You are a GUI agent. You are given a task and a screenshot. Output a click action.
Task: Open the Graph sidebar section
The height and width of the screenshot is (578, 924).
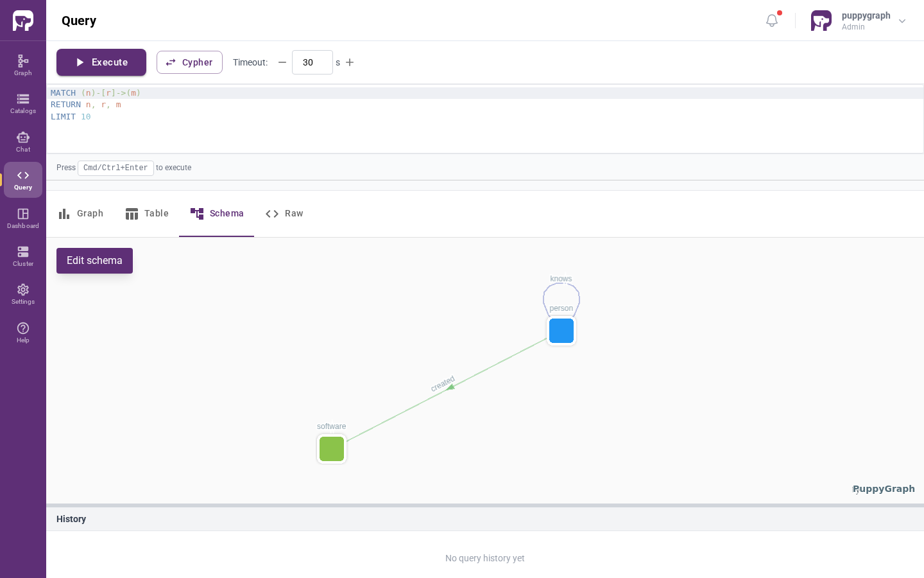click(23, 65)
